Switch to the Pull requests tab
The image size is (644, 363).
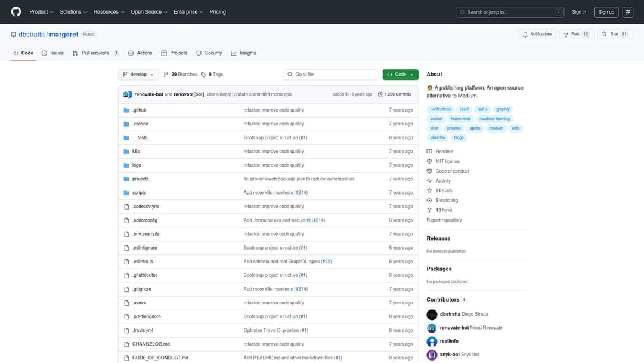click(95, 53)
